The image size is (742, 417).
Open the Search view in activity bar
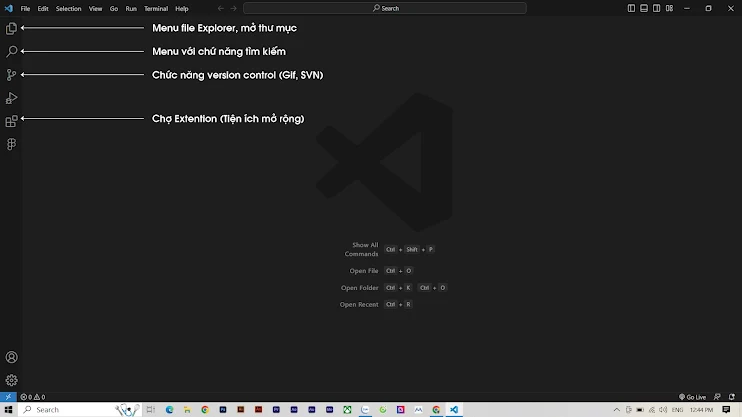click(11, 51)
